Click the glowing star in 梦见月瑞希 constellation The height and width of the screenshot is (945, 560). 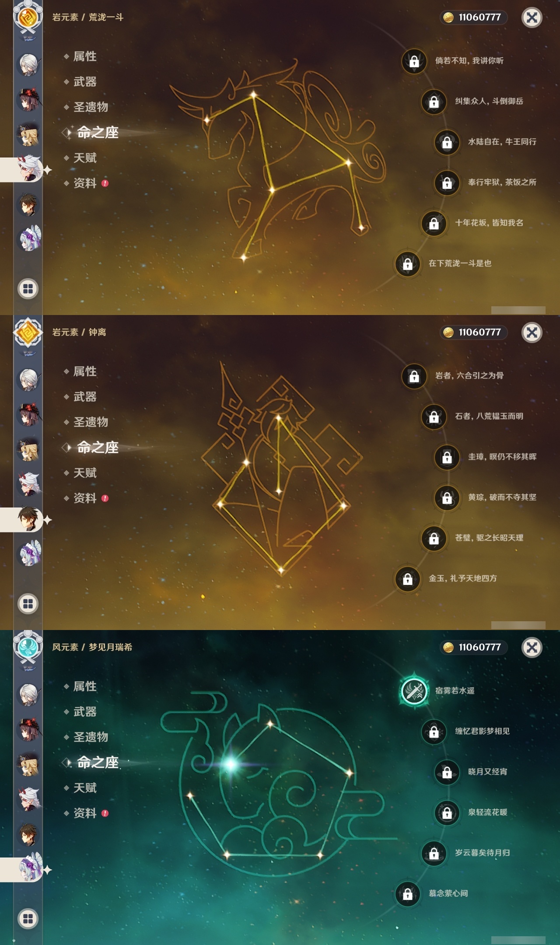(231, 764)
